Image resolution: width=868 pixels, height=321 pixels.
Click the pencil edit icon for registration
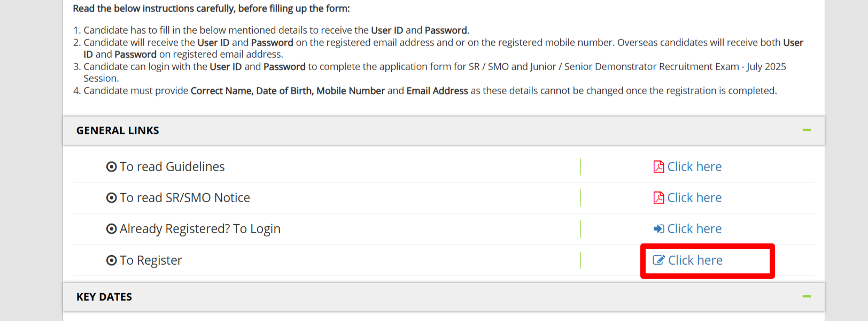coord(659,260)
